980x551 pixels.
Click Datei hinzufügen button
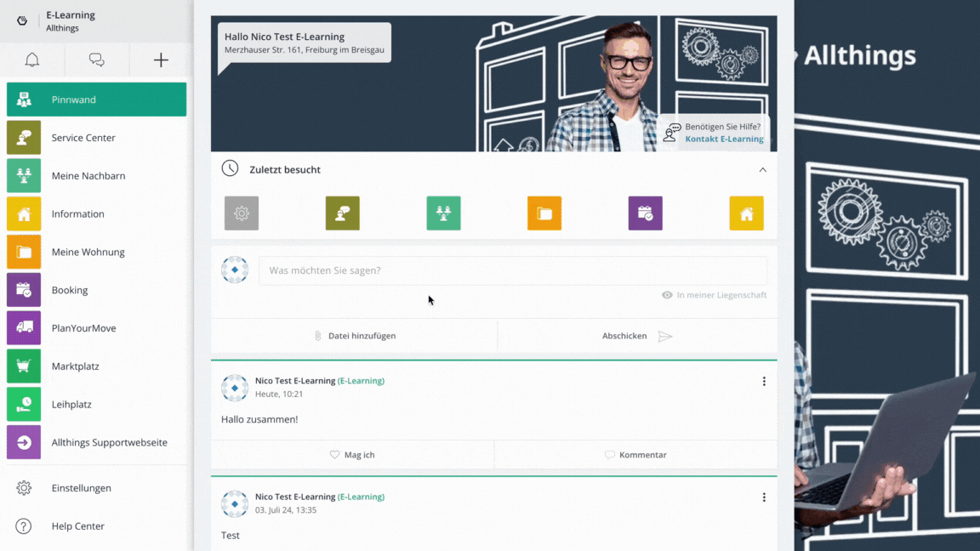tap(355, 336)
